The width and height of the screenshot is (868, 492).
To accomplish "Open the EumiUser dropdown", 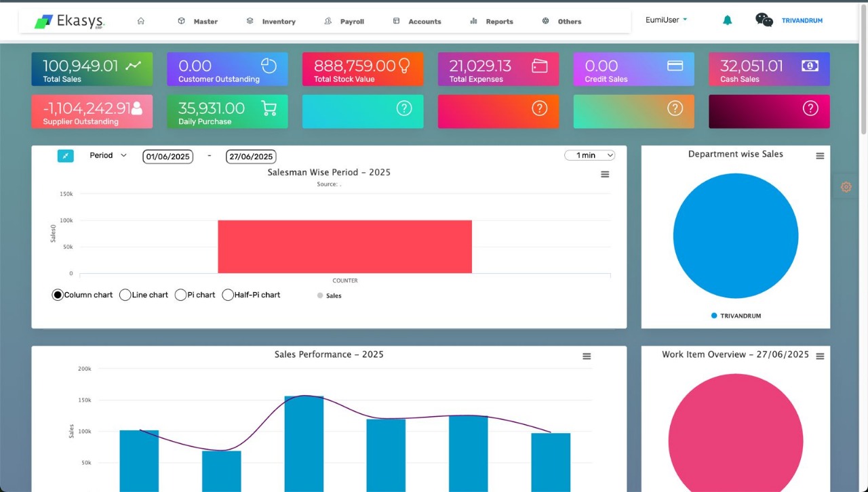I will pyautogui.click(x=667, y=20).
